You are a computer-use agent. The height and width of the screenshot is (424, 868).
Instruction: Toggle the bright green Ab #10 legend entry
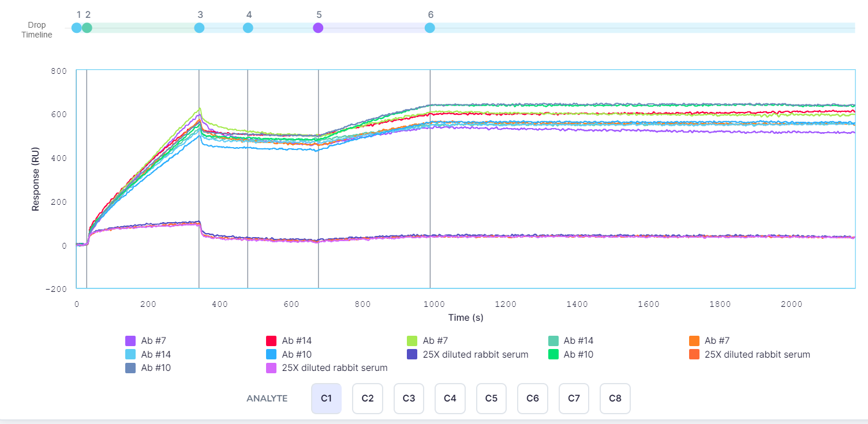point(553,354)
